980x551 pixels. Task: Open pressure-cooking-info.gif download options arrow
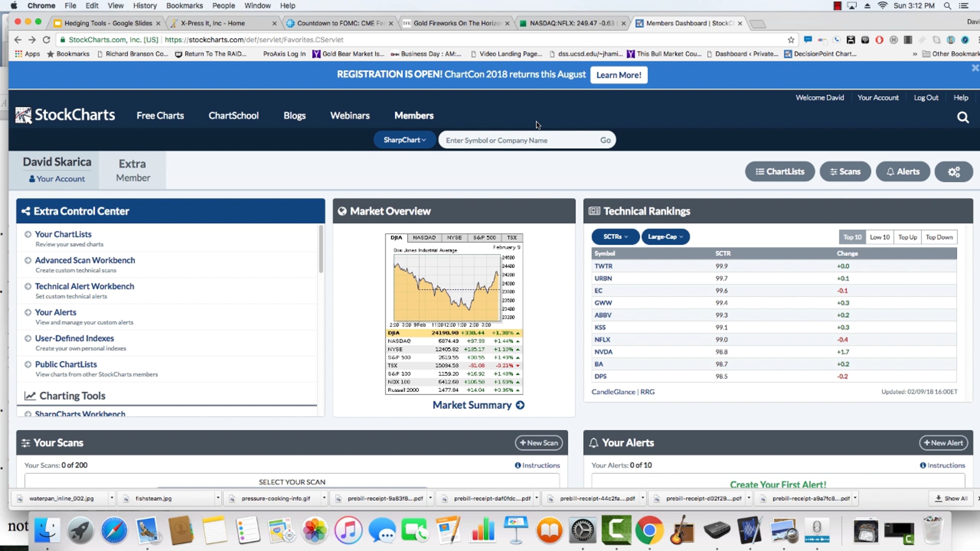coord(324,498)
